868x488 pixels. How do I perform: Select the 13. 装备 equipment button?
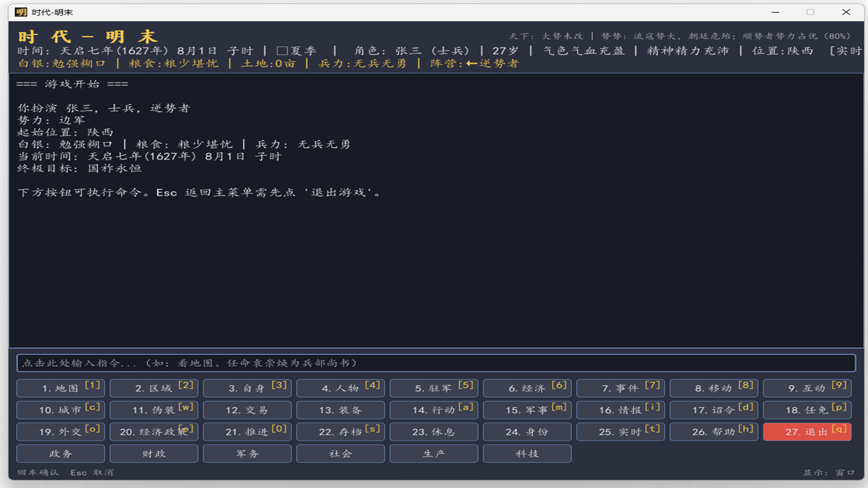tap(340, 410)
